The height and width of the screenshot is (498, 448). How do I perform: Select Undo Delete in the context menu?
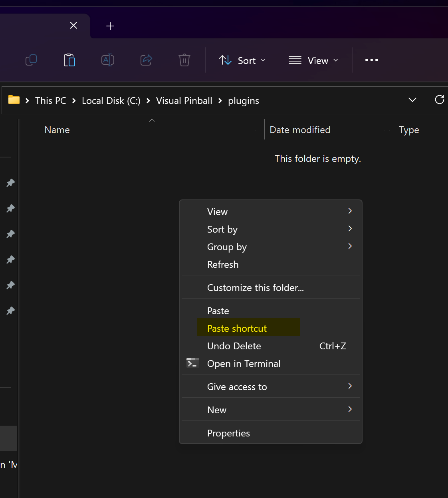coord(234,346)
